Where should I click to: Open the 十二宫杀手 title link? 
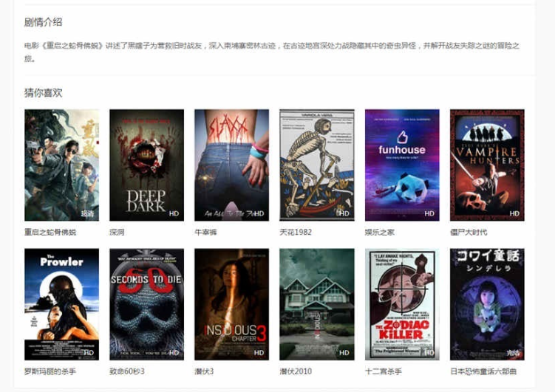point(383,371)
